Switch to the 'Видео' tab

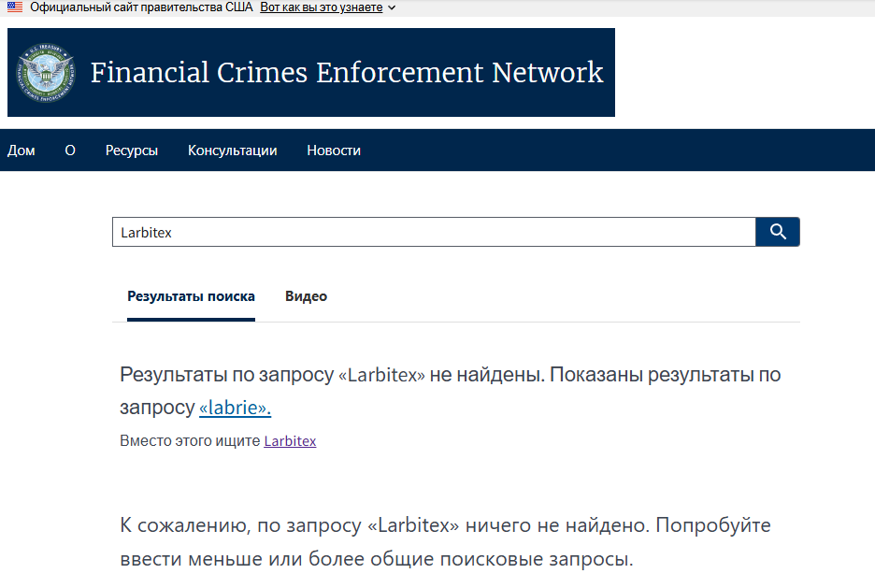[306, 296]
